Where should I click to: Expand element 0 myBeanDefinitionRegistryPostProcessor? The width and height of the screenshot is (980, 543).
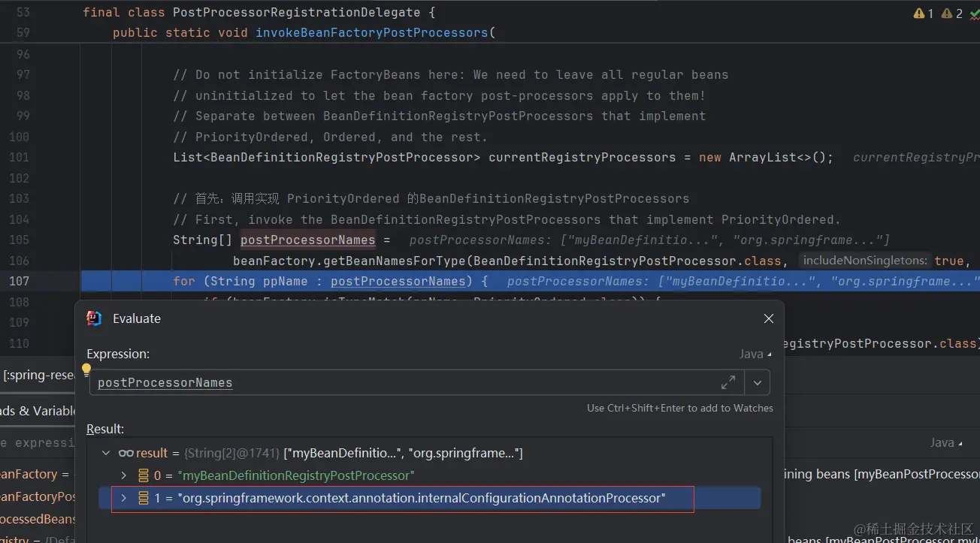point(124,475)
